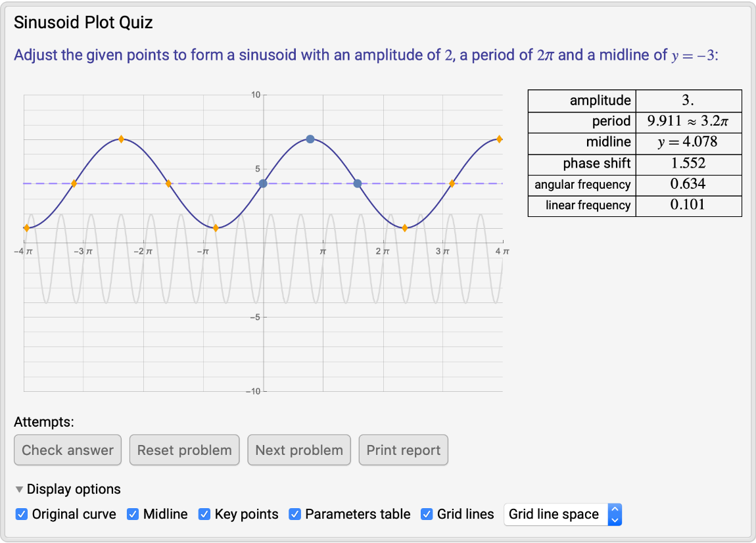Hide the Parameters table via checkbox
The image size is (756, 543).
pyautogui.click(x=295, y=514)
